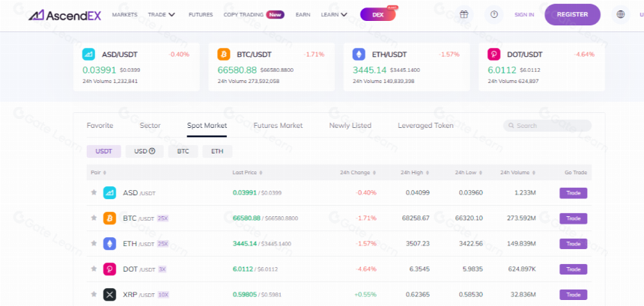Switch to the Spot Market tab

pos(207,126)
